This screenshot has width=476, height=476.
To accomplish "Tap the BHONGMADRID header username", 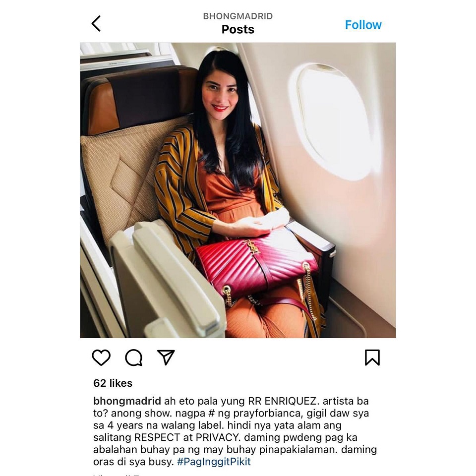I will click(238, 16).
